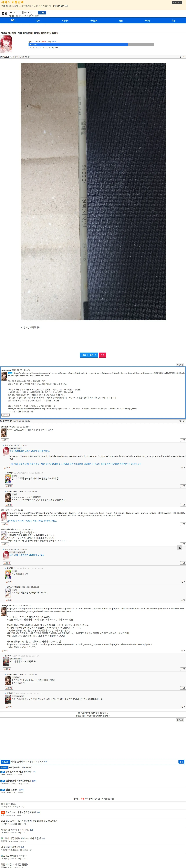Click the 추천4 icon on best comment
Viewport: 186px width, 868px height.
point(5,415)
